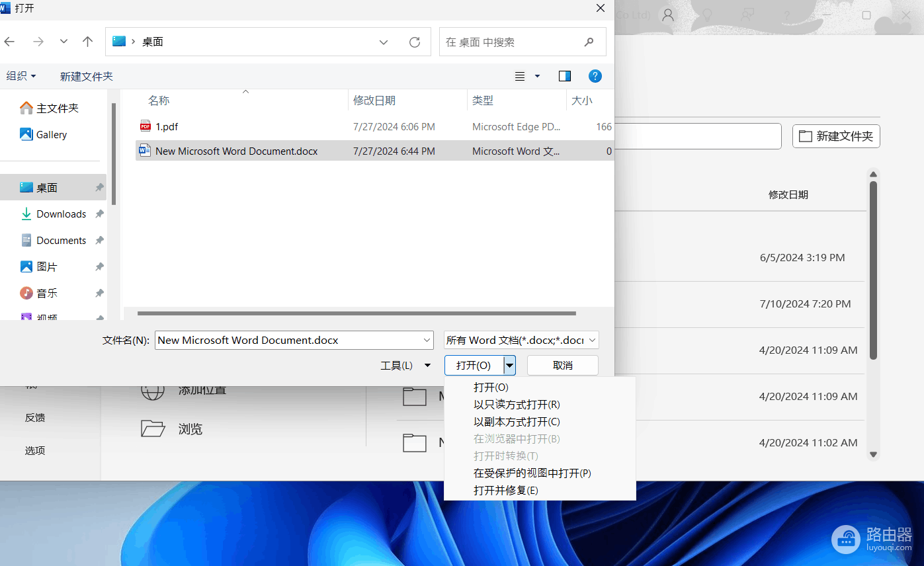924x566 pixels.
Task: Click the file list horizontal scrollbar
Action: click(357, 313)
